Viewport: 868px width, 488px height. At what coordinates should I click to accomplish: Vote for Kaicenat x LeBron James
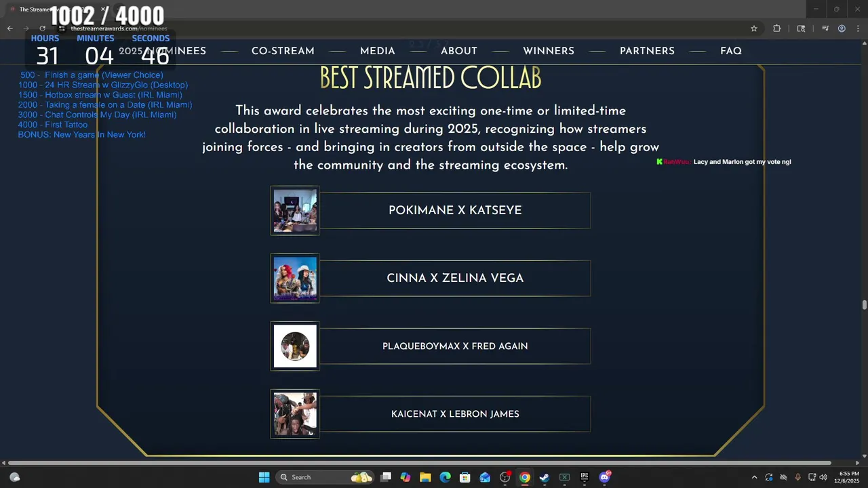click(455, 413)
